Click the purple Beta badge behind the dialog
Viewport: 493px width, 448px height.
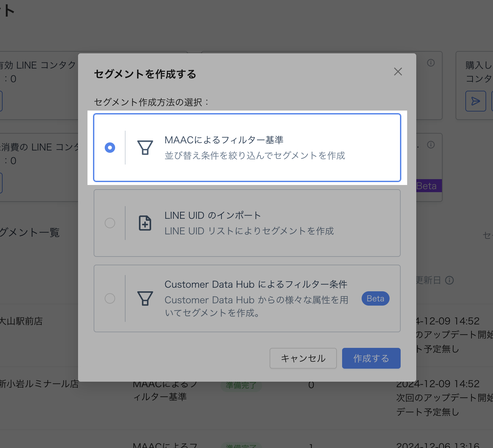point(429,186)
